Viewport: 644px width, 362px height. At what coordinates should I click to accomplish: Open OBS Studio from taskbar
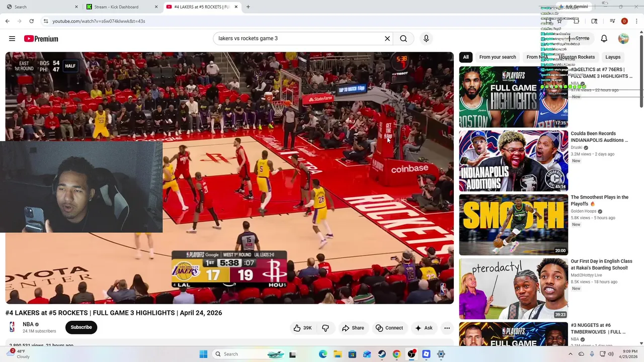click(x=412, y=354)
